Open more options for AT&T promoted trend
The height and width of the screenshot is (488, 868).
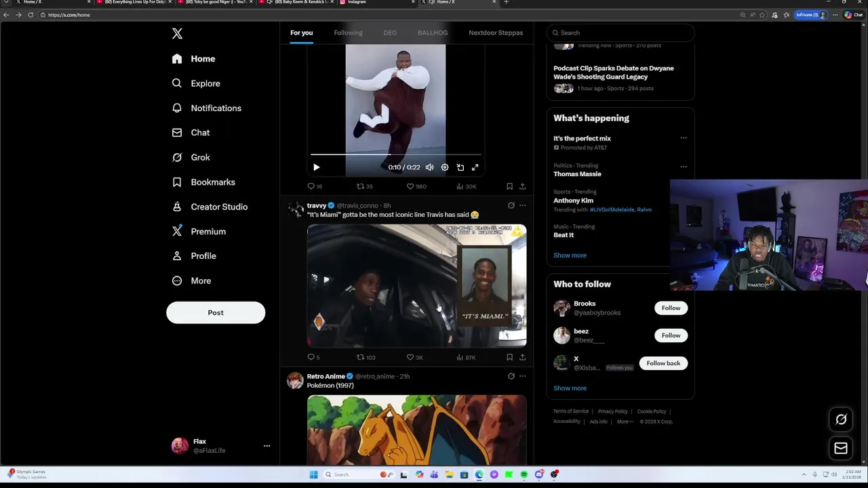pyautogui.click(x=684, y=138)
